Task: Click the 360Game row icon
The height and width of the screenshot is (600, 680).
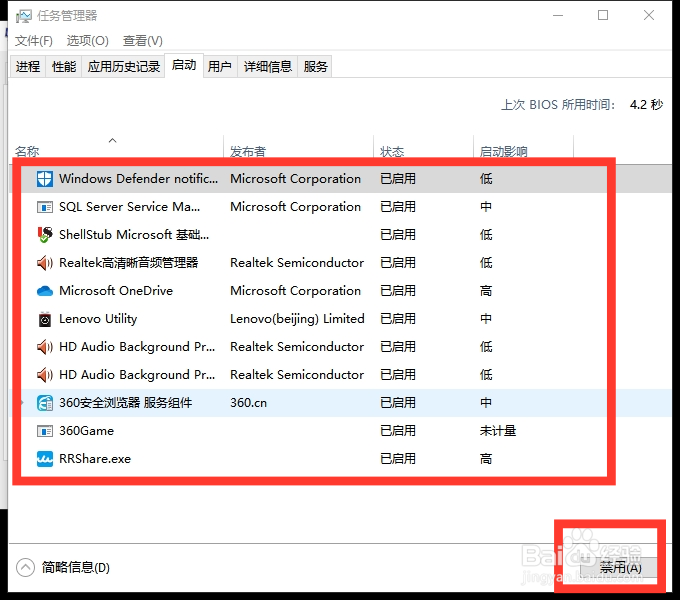Action: tap(45, 431)
